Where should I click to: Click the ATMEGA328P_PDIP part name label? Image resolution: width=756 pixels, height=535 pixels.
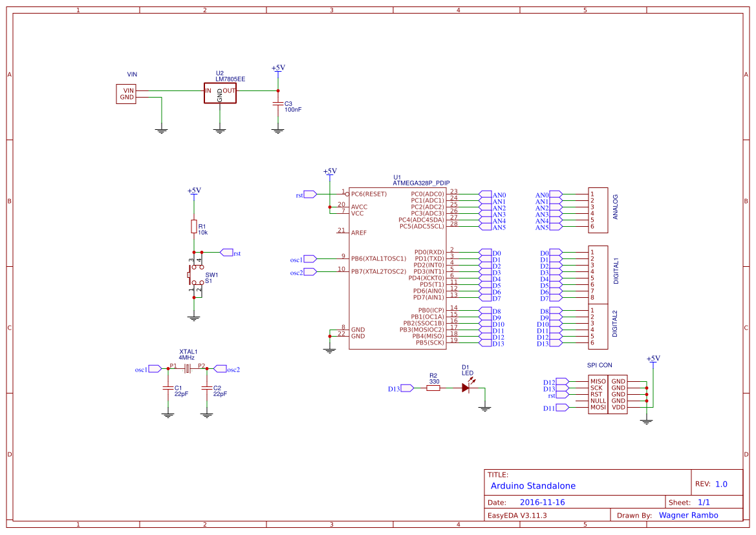[421, 183]
